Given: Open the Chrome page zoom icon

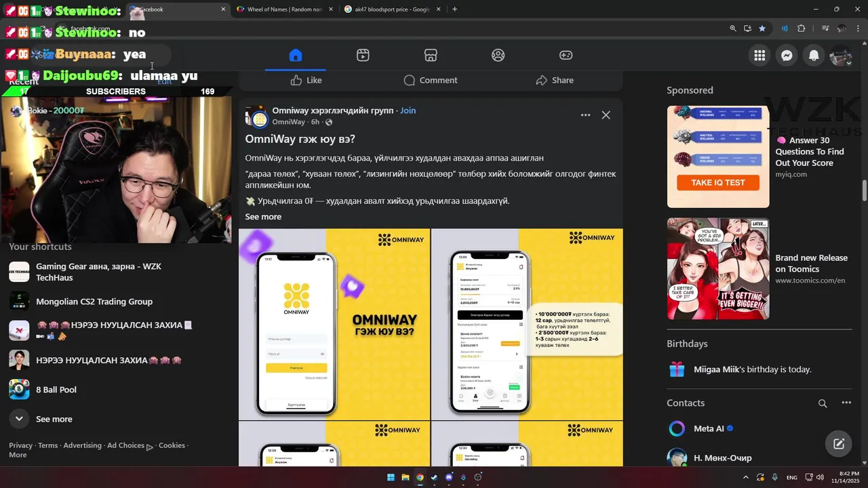Looking at the screenshot, I should click(x=733, y=28).
